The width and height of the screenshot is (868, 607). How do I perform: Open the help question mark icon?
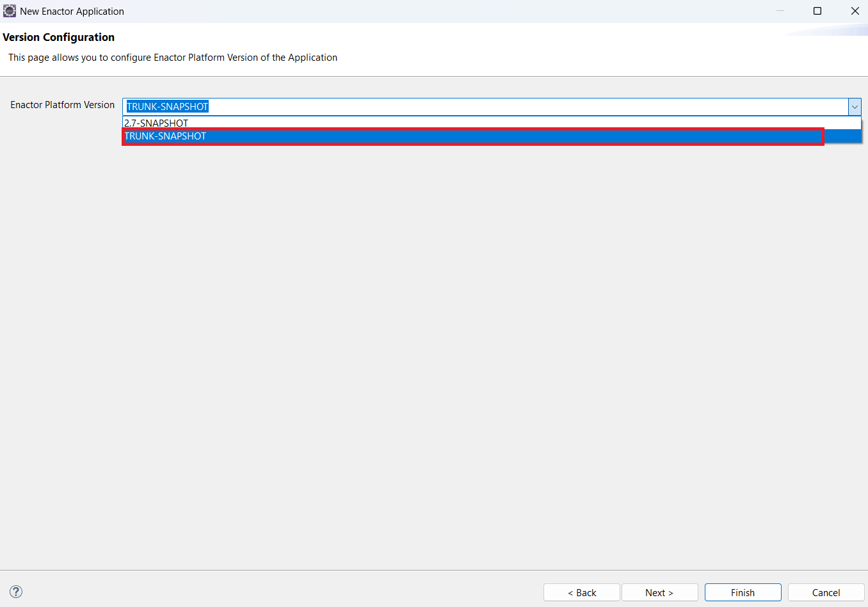pyautogui.click(x=16, y=592)
